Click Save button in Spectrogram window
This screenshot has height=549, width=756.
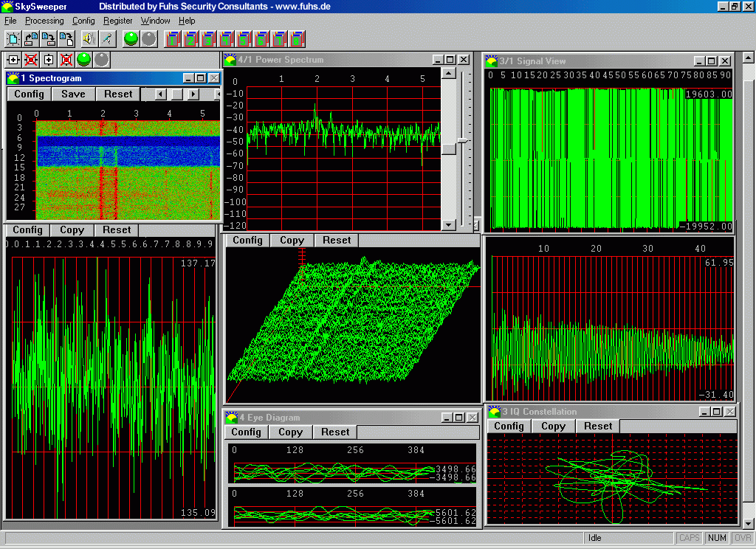point(73,94)
